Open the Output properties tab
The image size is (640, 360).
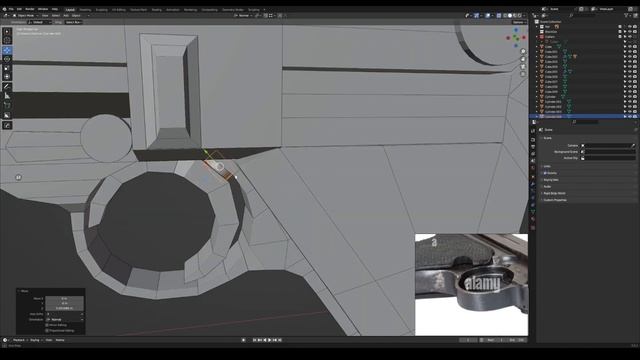(x=533, y=147)
